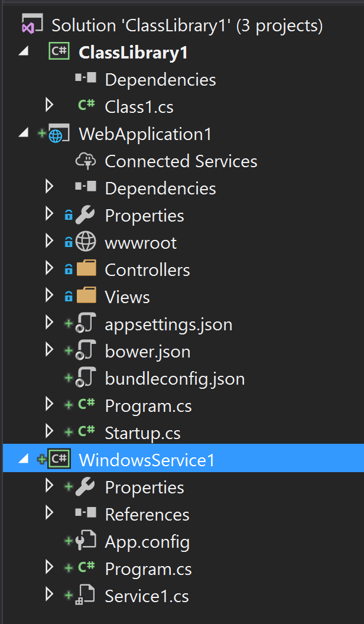This screenshot has width=364, height=624.
Task: Expand the Class1.cs tree node
Action: 49,105
